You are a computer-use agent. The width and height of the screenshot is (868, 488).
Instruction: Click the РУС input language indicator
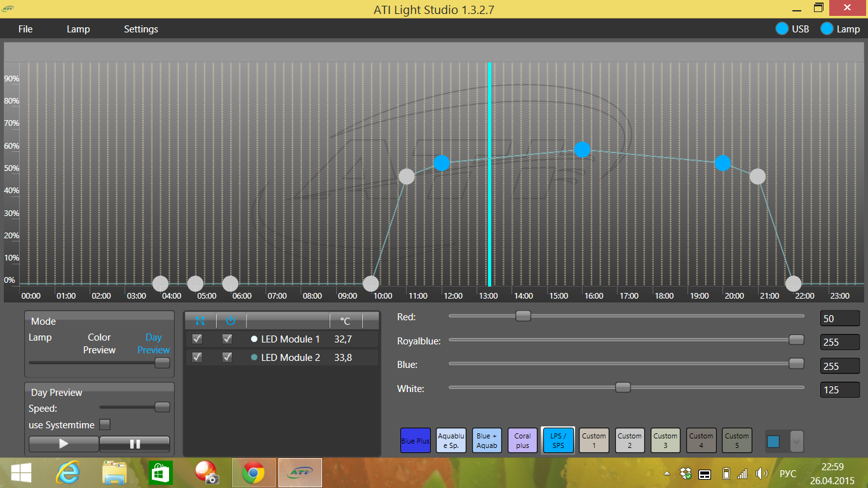[x=788, y=474]
